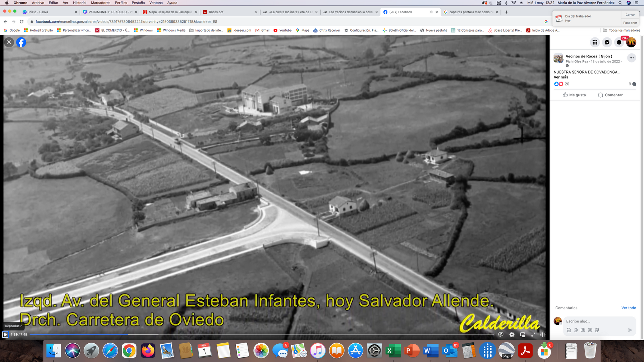
Task: Open the Facebook notifications bell
Action: click(x=619, y=42)
